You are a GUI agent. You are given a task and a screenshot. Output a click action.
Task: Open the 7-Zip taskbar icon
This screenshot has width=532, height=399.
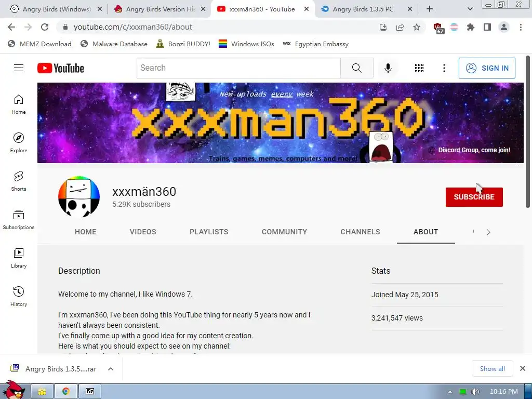point(89,392)
